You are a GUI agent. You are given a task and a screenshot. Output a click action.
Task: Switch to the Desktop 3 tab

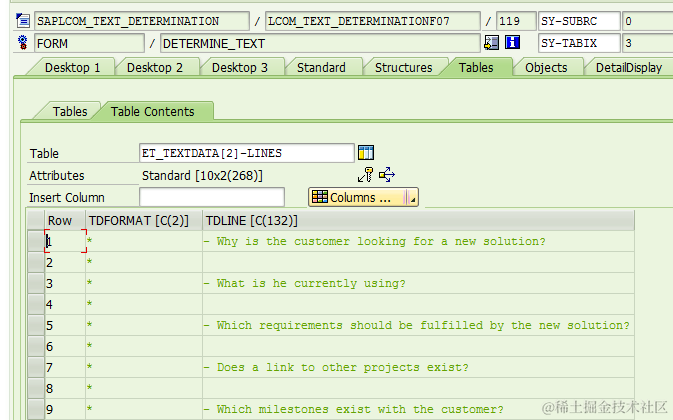[239, 68]
